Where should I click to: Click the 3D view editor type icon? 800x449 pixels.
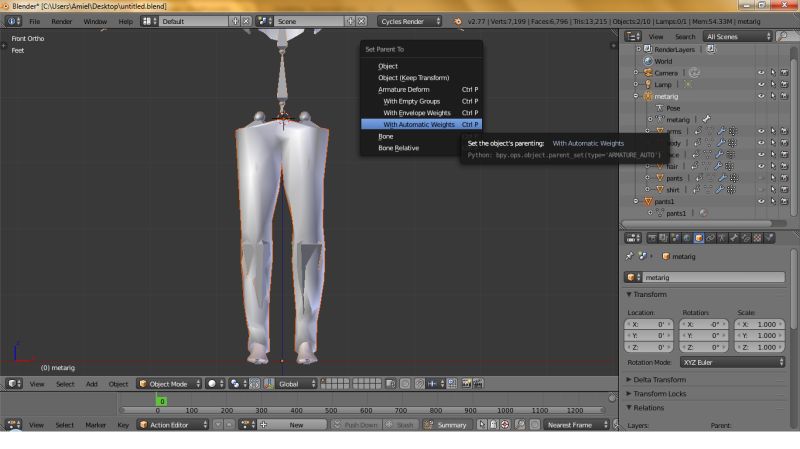14,384
